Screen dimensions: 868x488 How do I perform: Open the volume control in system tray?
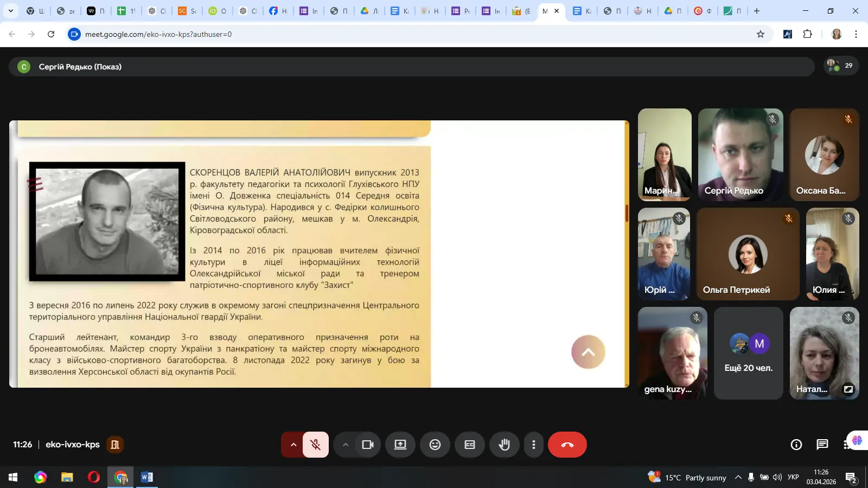click(777, 477)
